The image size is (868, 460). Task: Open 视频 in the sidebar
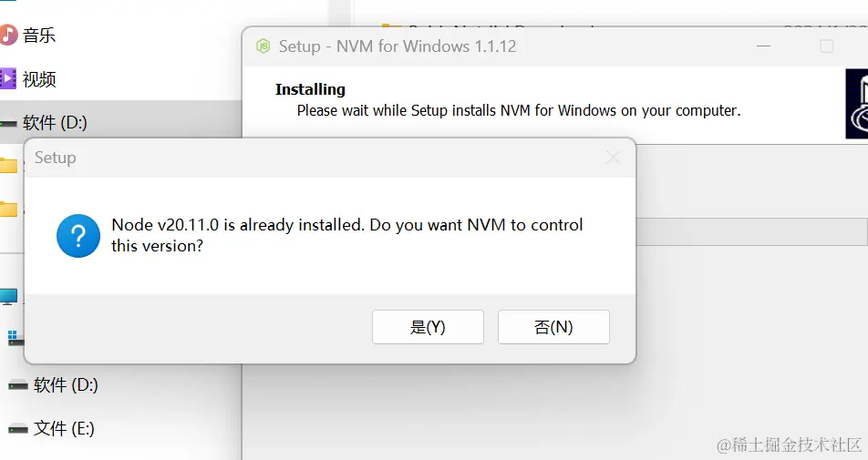(39, 79)
